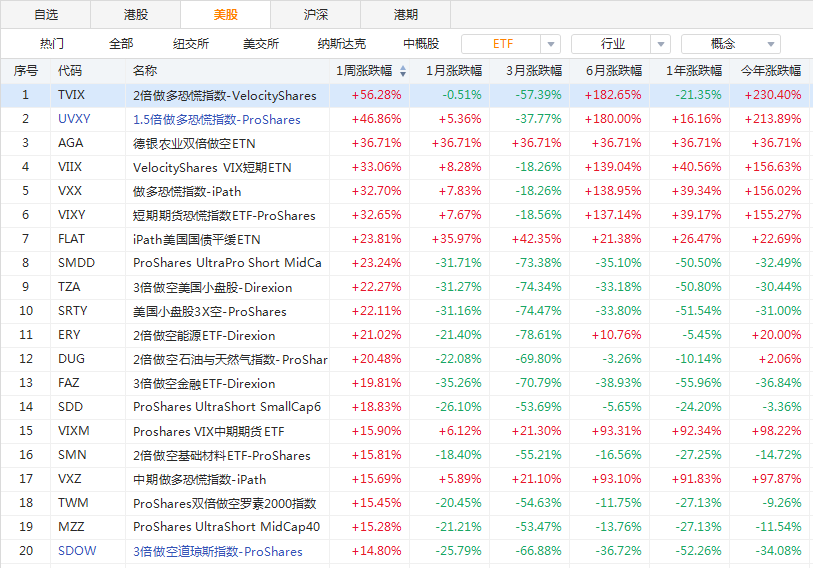Select the SDD ticker code

tap(70, 407)
